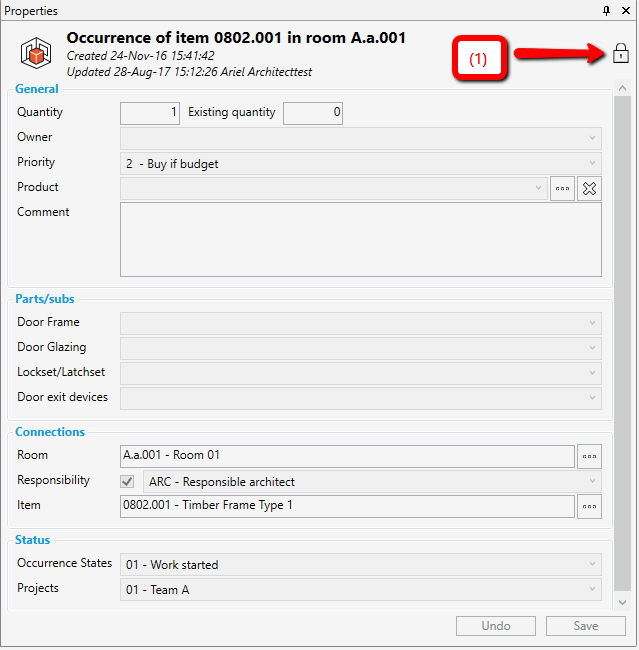
Task: Browse products with the ellipsis button
Action: pos(562,189)
